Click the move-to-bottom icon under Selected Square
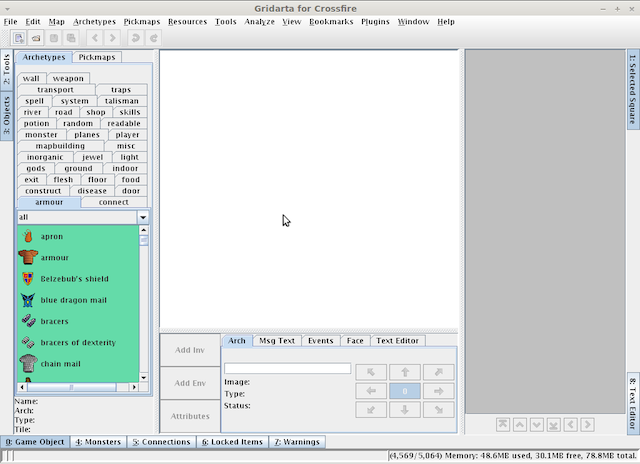640x464 pixels. [x=553, y=425]
